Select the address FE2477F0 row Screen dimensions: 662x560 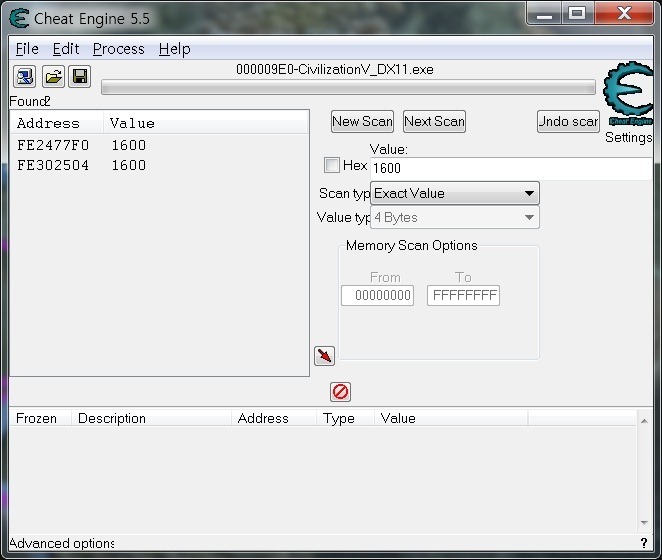coord(160,145)
